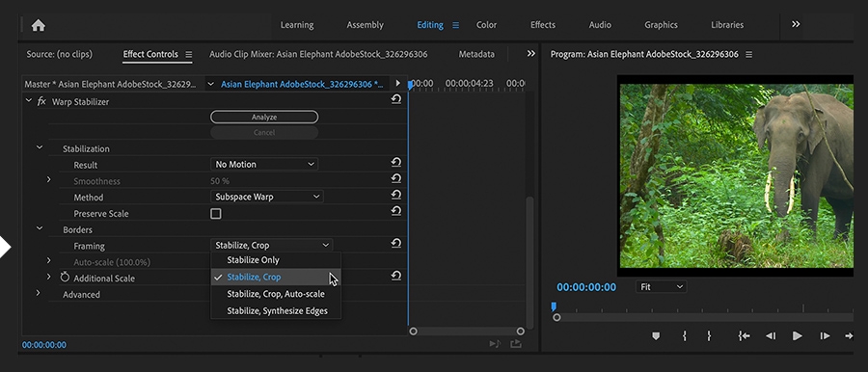Reset the Additional Scale parameter

click(x=395, y=276)
